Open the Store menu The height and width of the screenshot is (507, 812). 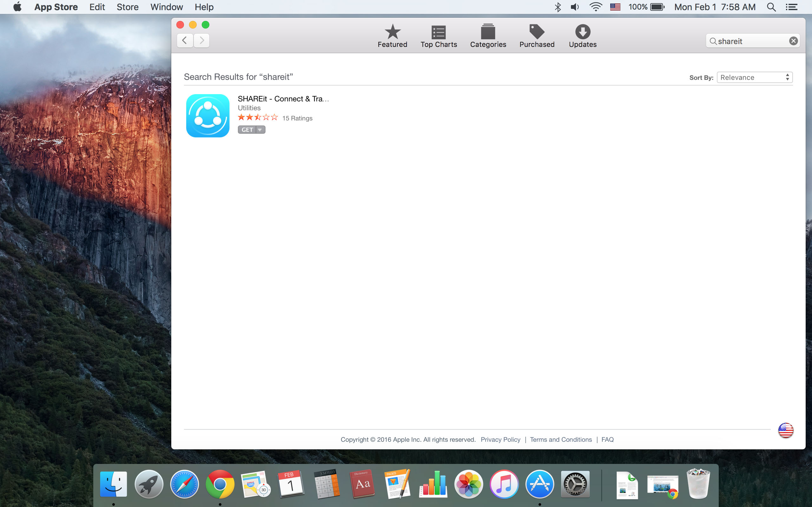pos(128,7)
